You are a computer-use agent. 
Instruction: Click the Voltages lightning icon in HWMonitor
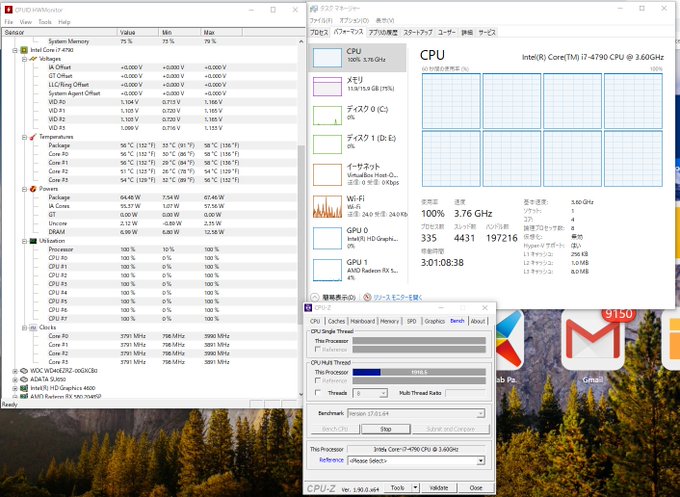(33, 59)
